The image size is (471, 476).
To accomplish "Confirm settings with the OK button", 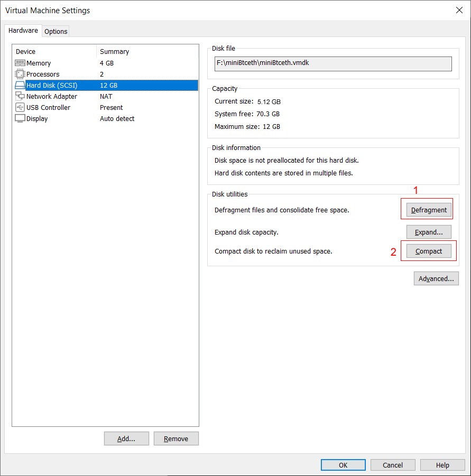I will [343, 465].
